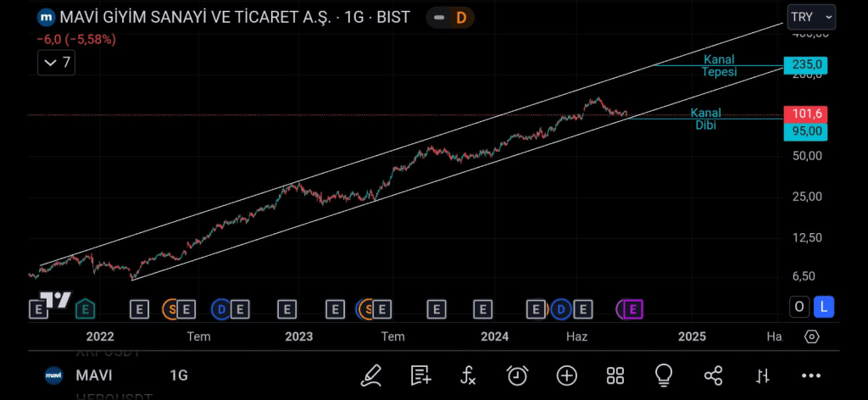Screen dimensions: 868x400
Task: Open the four-squares layout icon
Action: [x=615, y=376]
